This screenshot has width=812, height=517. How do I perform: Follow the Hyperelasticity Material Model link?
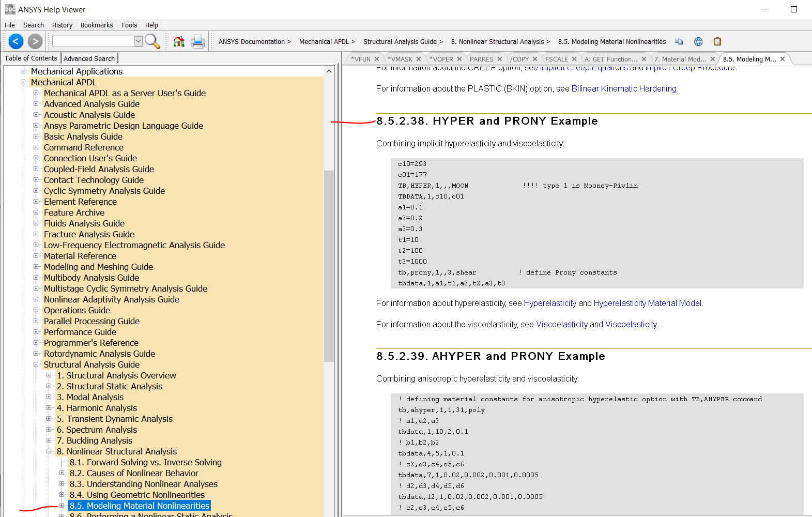pos(647,303)
